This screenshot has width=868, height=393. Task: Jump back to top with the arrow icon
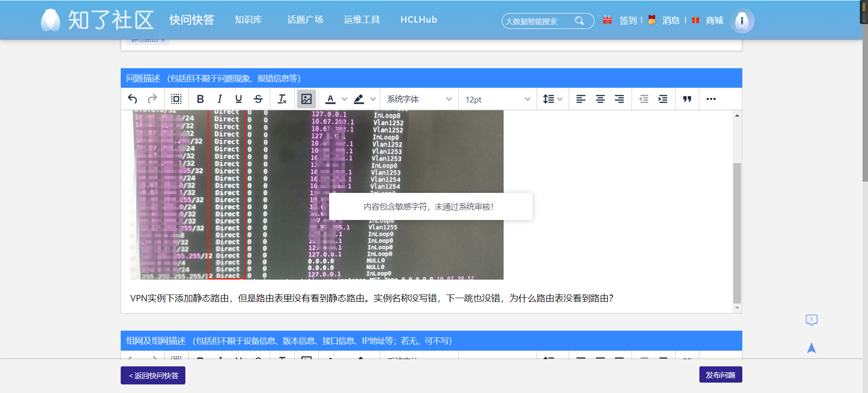pos(811,347)
